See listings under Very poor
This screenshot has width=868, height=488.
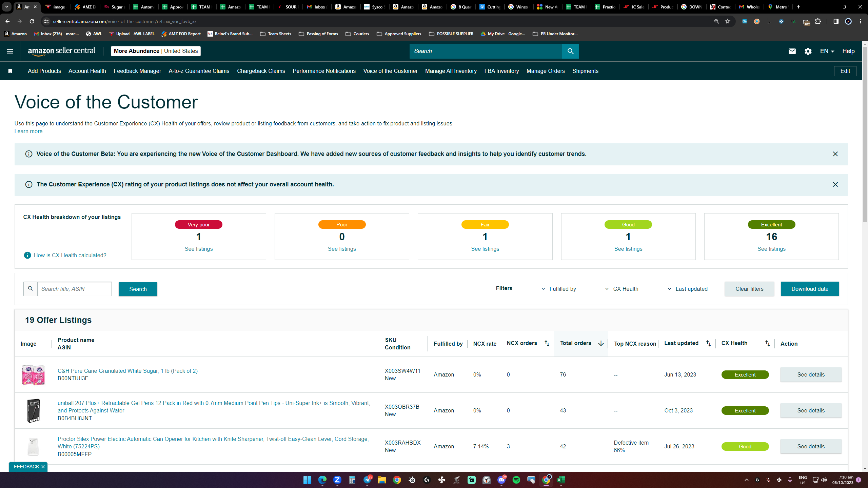tap(199, 249)
